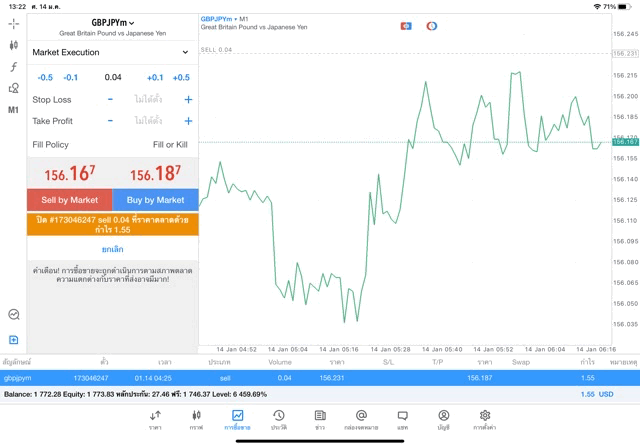
Task: Open the Chat tab with speech bubble
Action: point(402,420)
